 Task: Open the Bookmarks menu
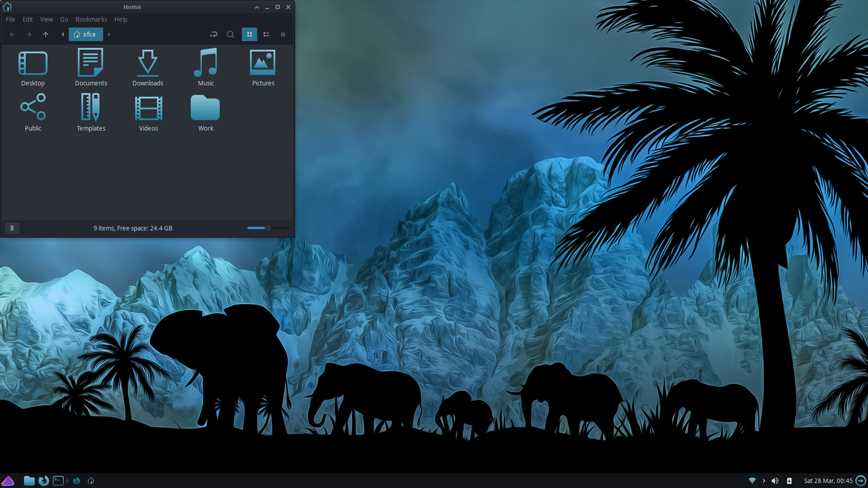pos(91,19)
